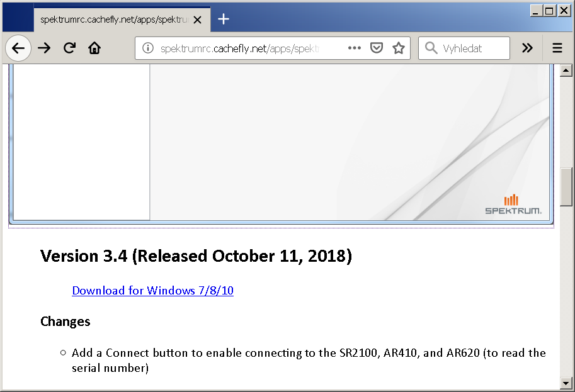Screen dimensions: 575x392
Task: Show site information in address bar
Action: click(x=147, y=48)
